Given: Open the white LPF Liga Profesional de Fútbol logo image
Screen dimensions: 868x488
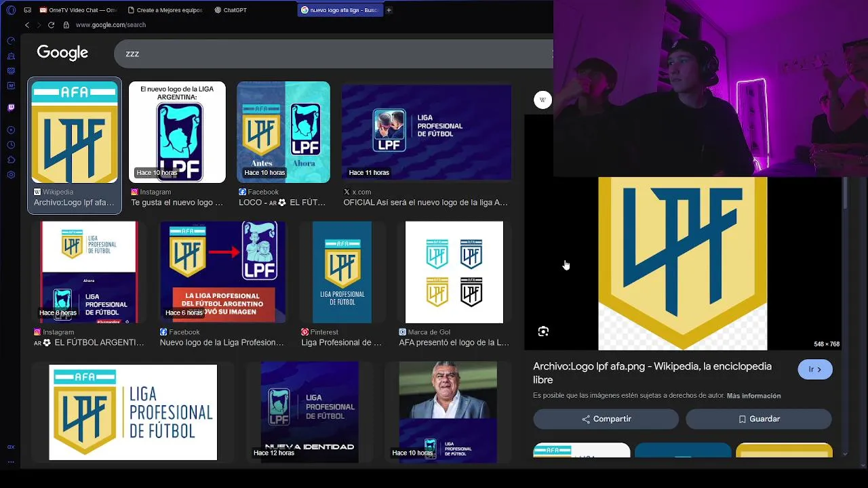Looking at the screenshot, I should [x=133, y=413].
